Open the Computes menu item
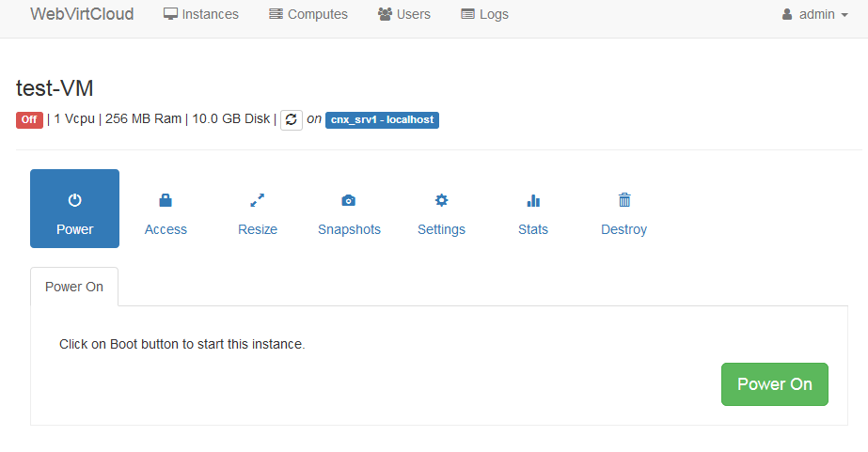This screenshot has height=452, width=868. (308, 14)
